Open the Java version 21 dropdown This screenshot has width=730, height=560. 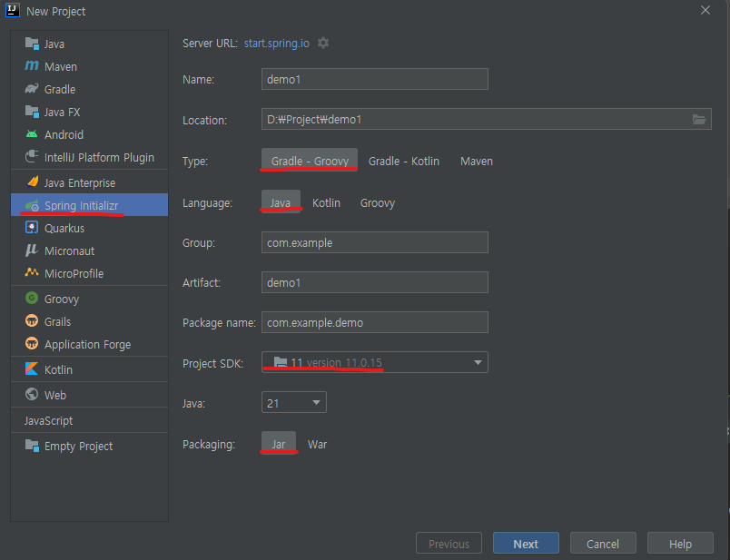click(294, 402)
